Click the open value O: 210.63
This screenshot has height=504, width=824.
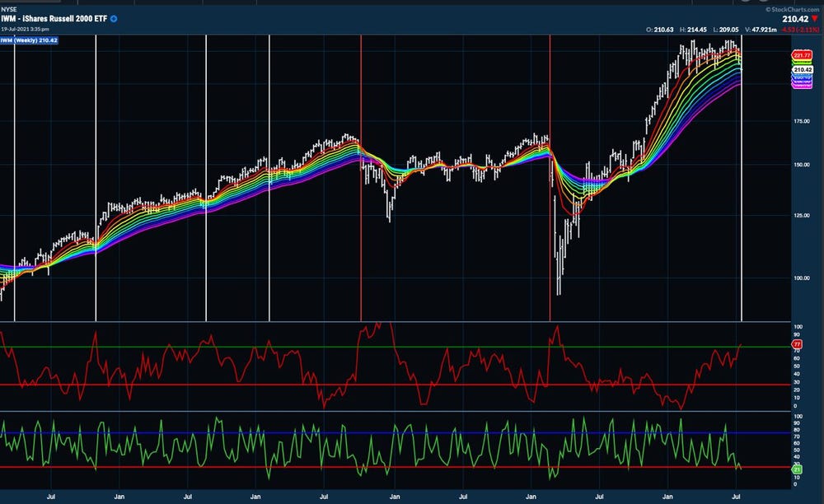pos(659,30)
